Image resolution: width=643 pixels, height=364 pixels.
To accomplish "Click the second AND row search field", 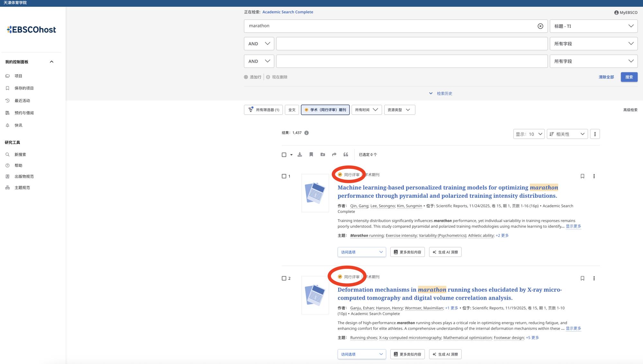I will pyautogui.click(x=412, y=61).
